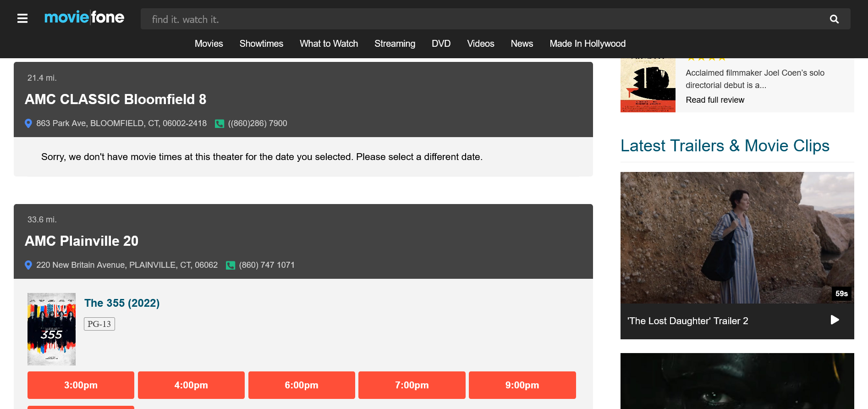Image resolution: width=868 pixels, height=409 pixels.
Task: Open the Showtimes menu
Action: 261,44
